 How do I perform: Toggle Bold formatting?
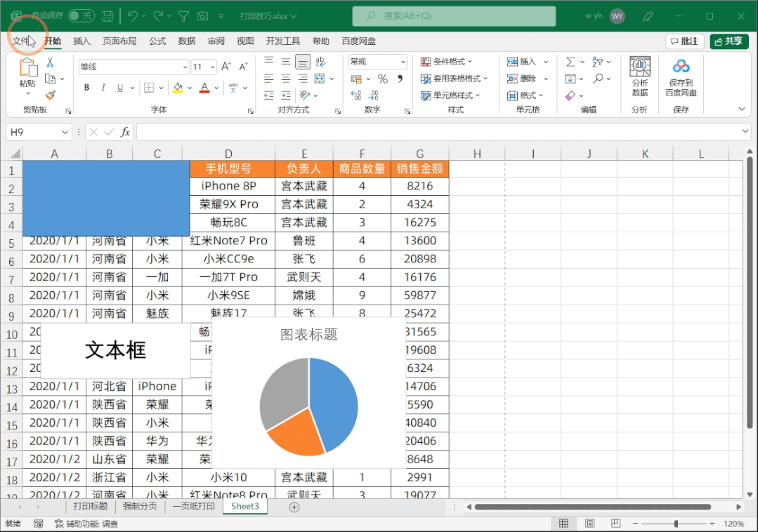coord(86,88)
